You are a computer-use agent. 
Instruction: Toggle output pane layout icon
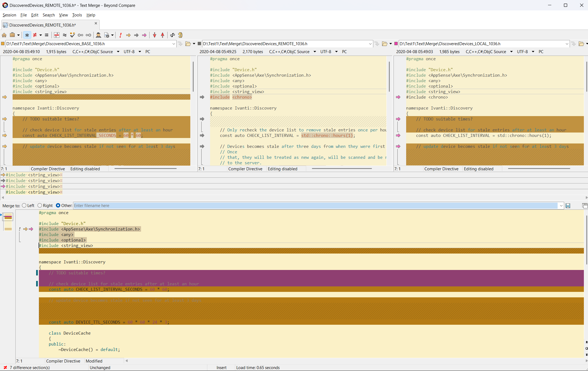coord(585,206)
